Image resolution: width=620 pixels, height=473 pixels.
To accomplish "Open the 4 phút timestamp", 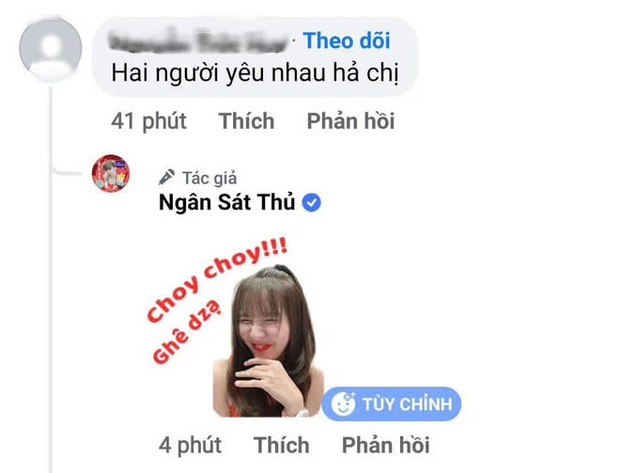I will point(190,445).
